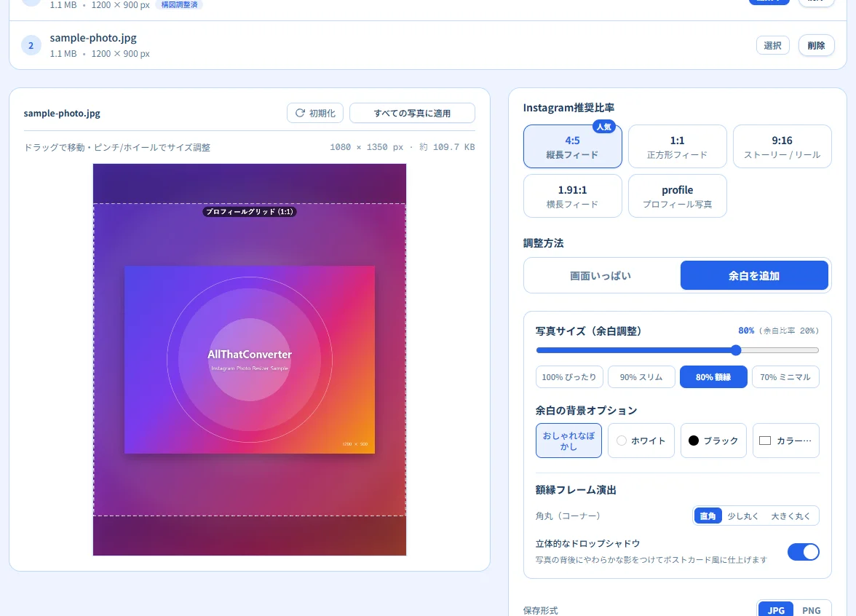The image size is (856, 616).
Task: Apply settings with すべての写真に適用
Action: pyautogui.click(x=412, y=113)
